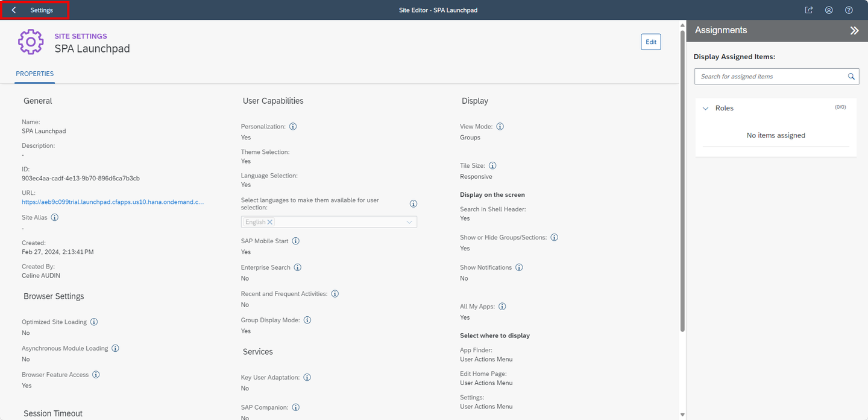Open the PROPERTIES tab
This screenshot has height=420, width=868.
point(35,74)
